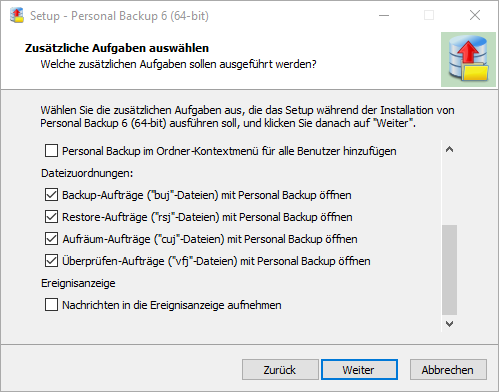Click the heading Zusätzliche Aufgaben auswählen
Image resolution: width=499 pixels, height=392 pixels.
point(117,48)
